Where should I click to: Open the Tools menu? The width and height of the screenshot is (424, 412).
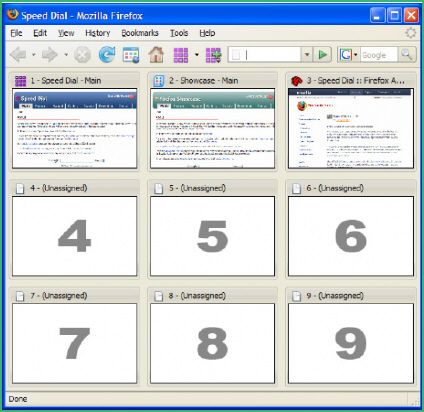point(179,33)
